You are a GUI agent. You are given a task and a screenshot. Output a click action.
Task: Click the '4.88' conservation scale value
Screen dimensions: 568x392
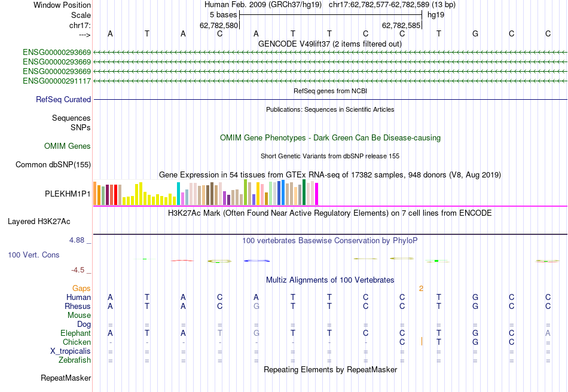pos(77,240)
